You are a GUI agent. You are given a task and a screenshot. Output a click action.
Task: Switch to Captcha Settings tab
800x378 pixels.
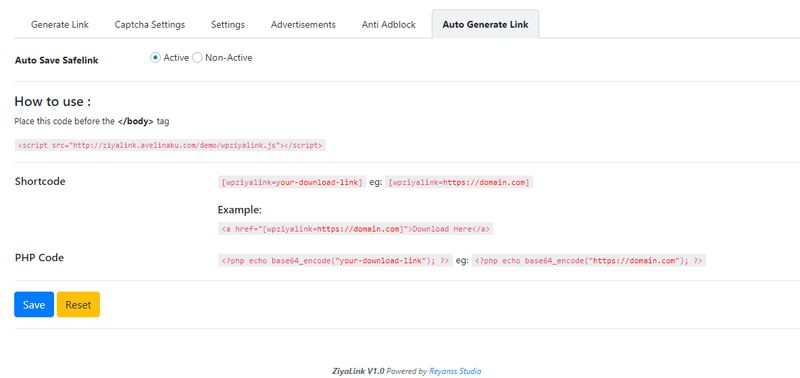(x=149, y=24)
